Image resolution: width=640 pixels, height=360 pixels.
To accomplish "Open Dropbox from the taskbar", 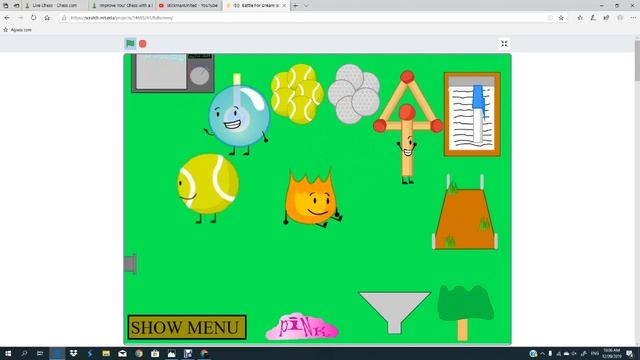I will click(73, 353).
